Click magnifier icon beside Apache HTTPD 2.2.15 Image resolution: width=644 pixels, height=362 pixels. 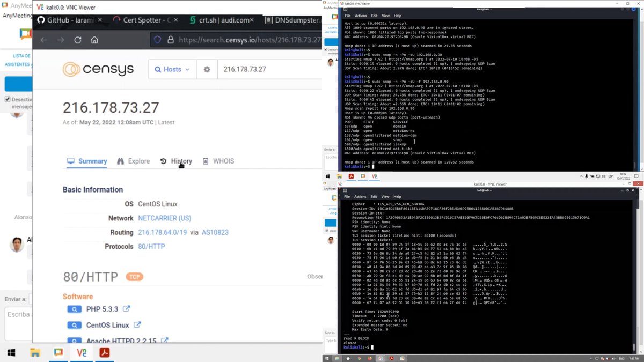(x=74, y=341)
